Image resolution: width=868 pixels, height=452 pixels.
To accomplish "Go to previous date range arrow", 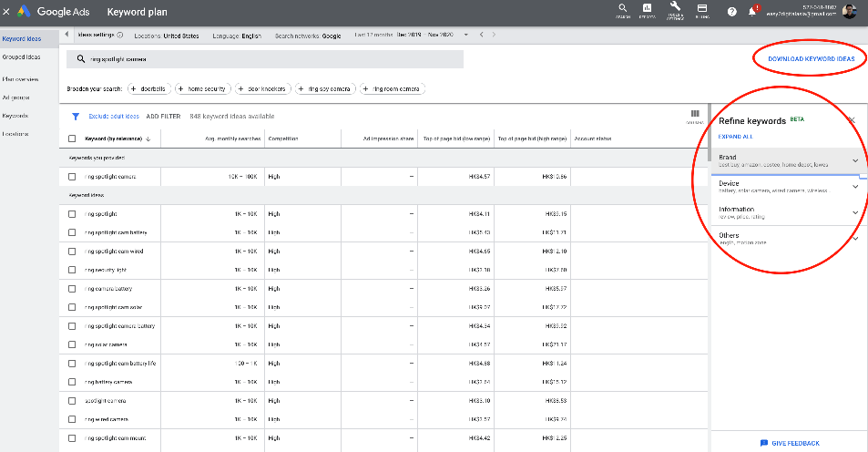I will 482,35.
